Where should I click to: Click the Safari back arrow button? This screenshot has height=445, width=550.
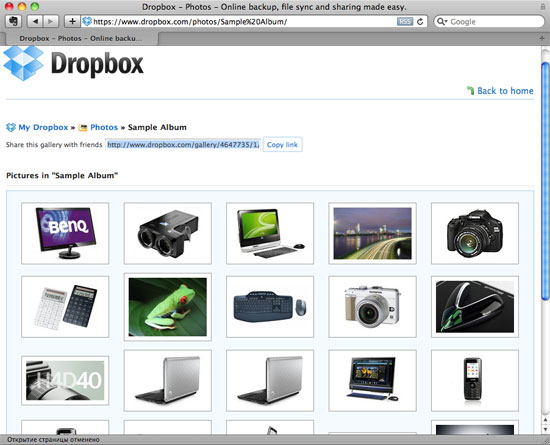point(35,21)
